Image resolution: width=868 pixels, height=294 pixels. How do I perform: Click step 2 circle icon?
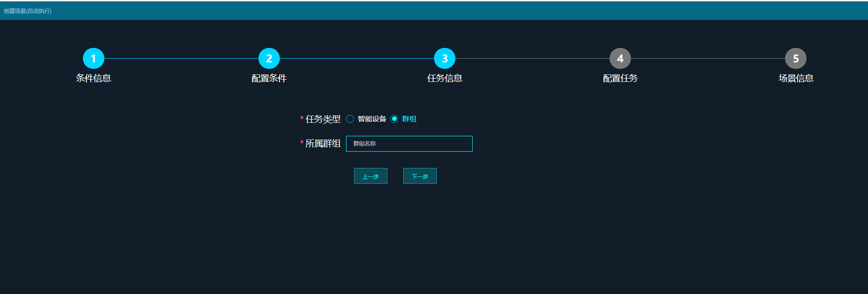(x=269, y=59)
